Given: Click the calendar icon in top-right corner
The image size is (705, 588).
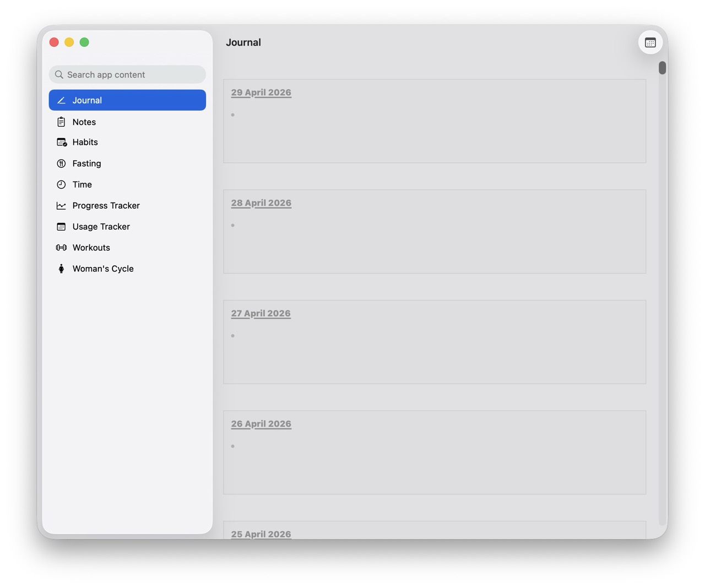Looking at the screenshot, I should tap(650, 42).
